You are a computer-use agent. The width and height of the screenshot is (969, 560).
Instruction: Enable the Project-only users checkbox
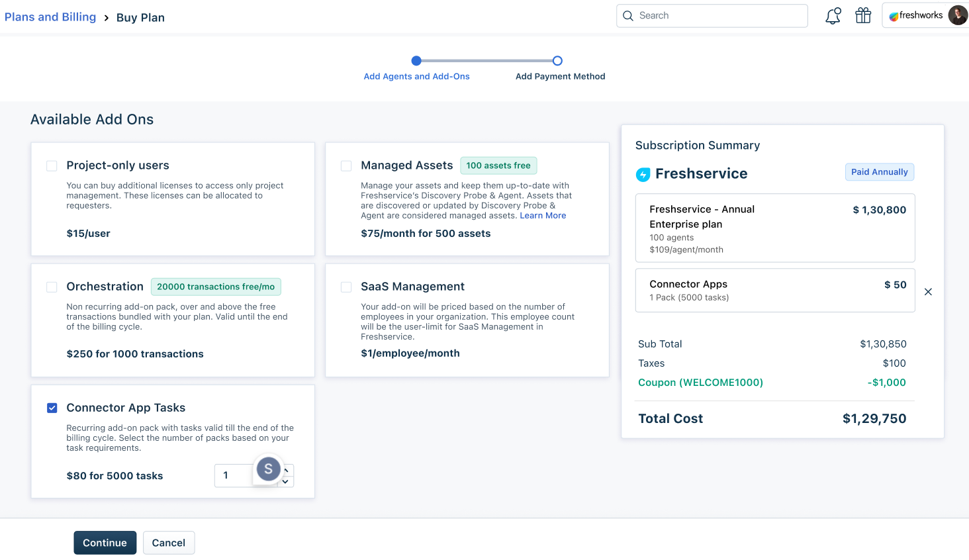pyautogui.click(x=52, y=166)
